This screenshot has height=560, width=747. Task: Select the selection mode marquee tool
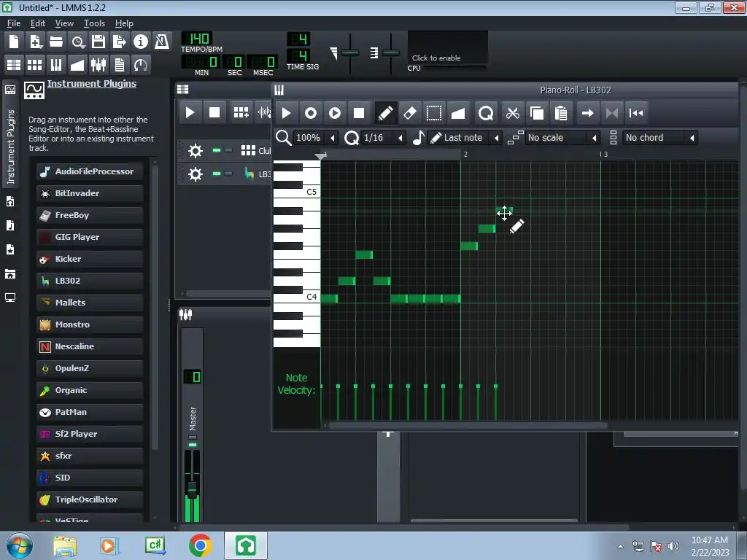coord(434,113)
